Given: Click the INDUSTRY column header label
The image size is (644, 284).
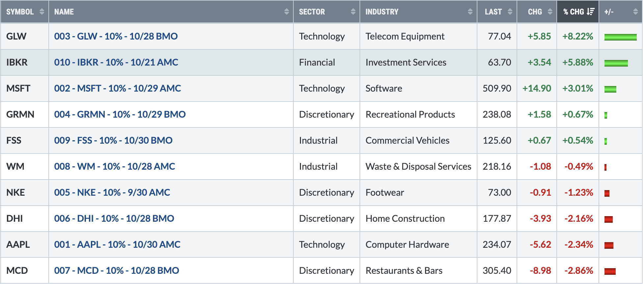Looking at the screenshot, I should (x=382, y=12).
